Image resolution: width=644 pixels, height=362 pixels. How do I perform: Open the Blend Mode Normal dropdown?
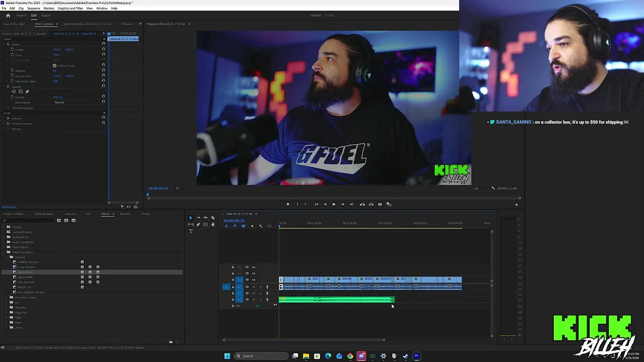point(70,102)
